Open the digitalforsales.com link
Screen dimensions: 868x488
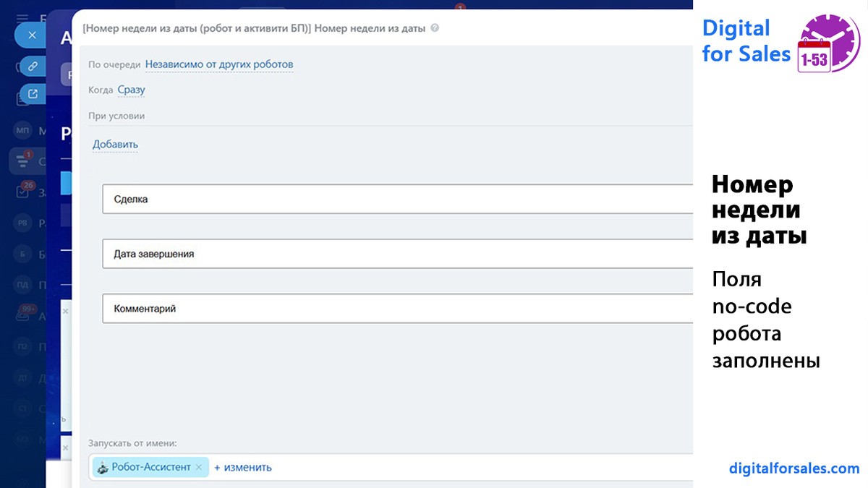pos(794,468)
